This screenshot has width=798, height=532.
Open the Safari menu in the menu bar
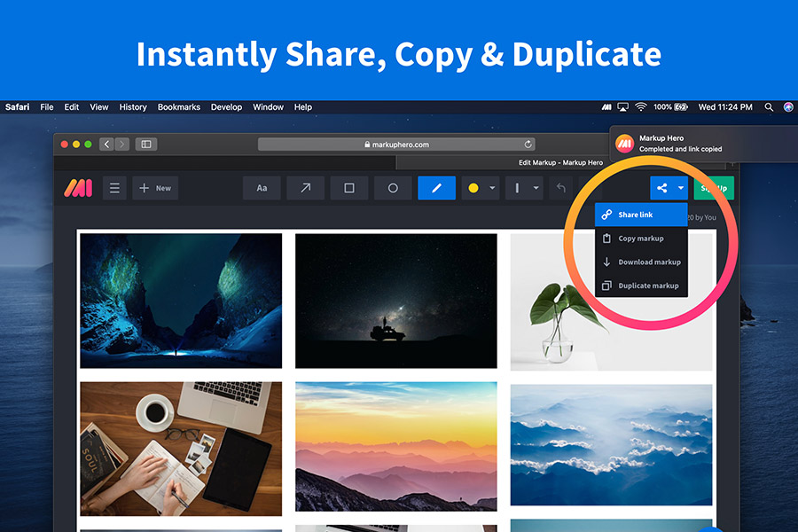click(18, 107)
